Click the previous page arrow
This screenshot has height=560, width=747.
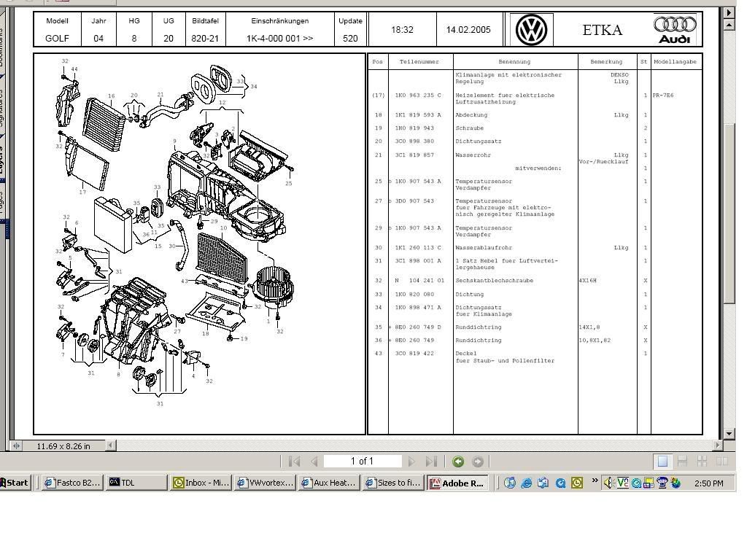[x=314, y=462]
